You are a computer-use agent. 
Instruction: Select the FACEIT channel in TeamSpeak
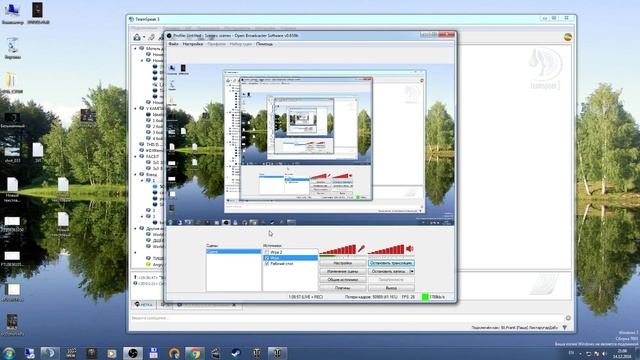[x=152, y=156]
